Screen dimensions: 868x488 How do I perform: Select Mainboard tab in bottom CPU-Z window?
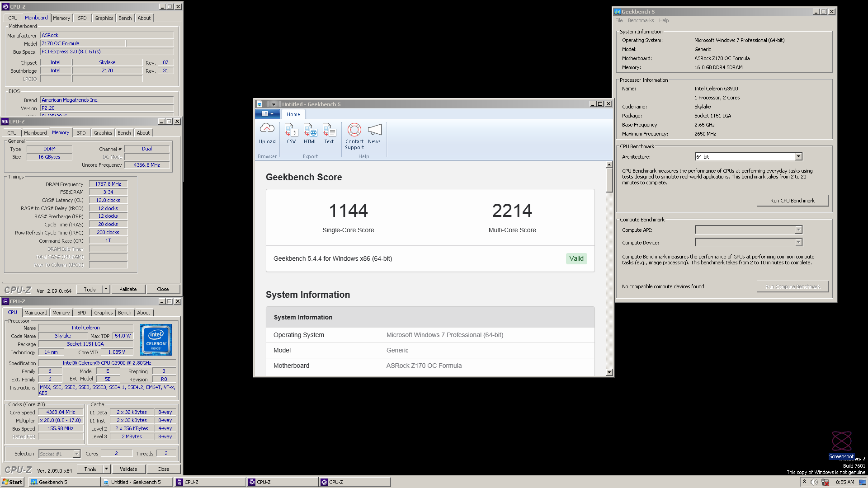point(36,313)
